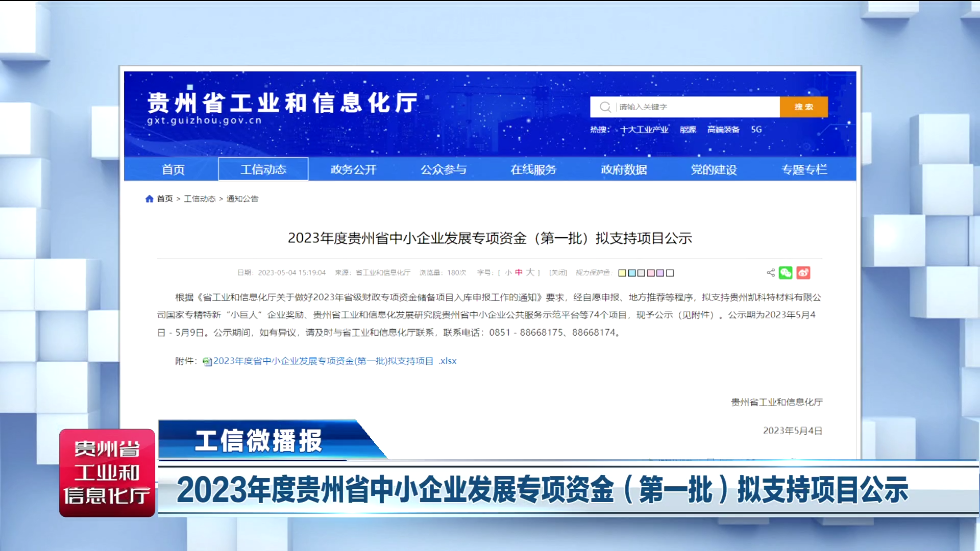Share article via WeChat icon
The width and height of the screenshot is (980, 551).
click(x=786, y=273)
